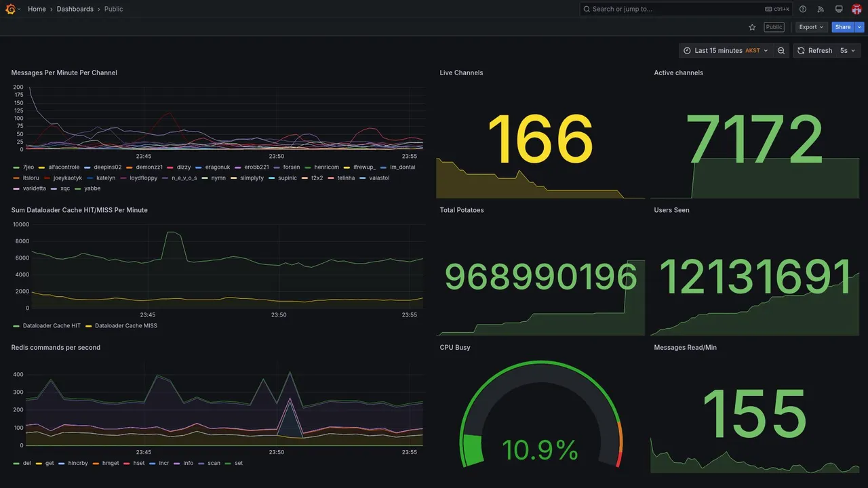Click the user avatar icon

pos(856,9)
